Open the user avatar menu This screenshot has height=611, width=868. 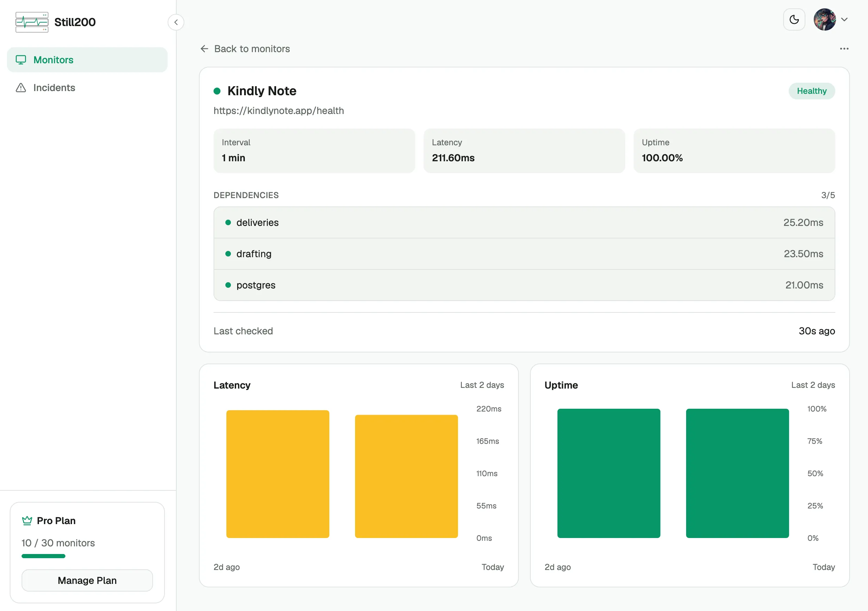tap(825, 19)
